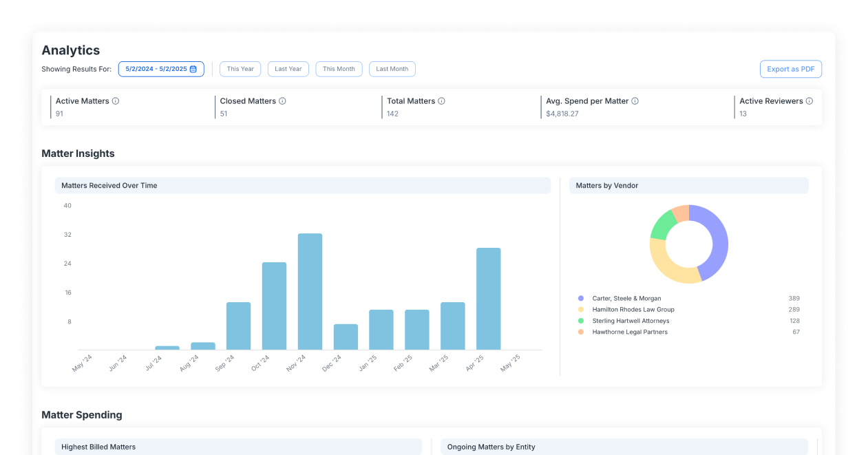Open the 5/2/2024 - 5/2/2025 date range picker
This screenshot has height=455, width=868.
click(x=161, y=69)
